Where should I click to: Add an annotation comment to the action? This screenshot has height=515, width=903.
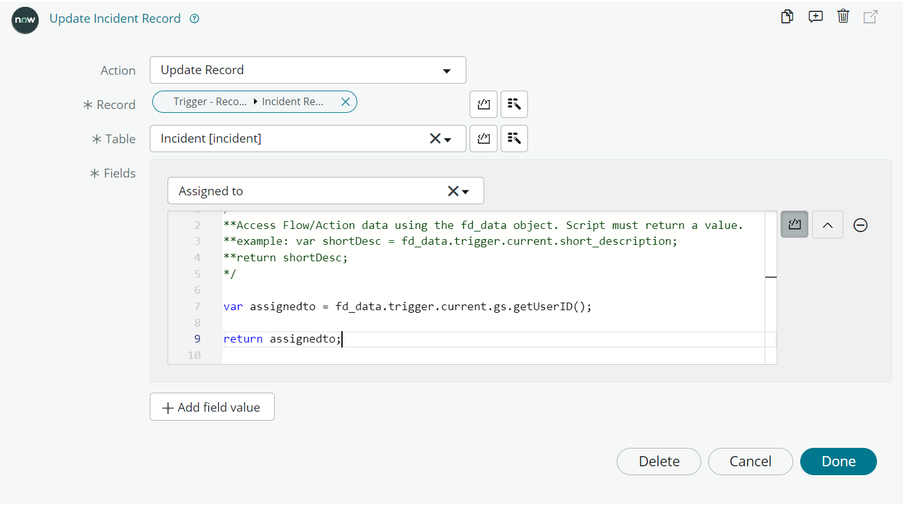(815, 16)
